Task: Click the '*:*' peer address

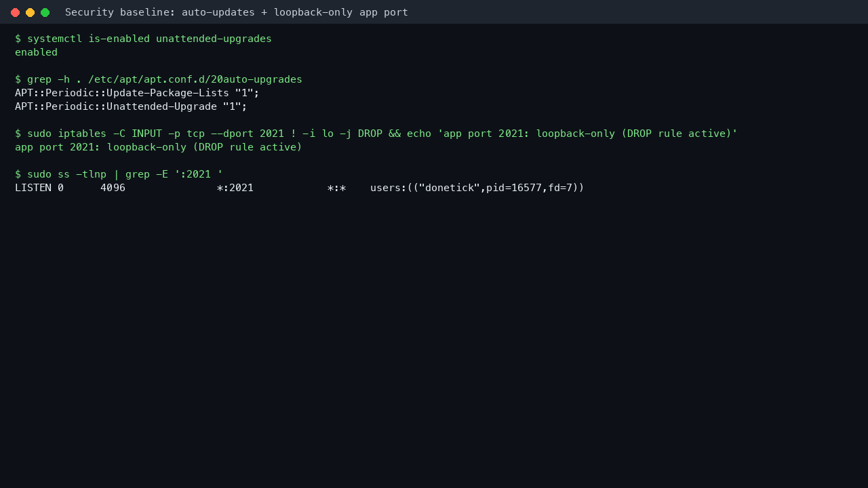Action: [336, 188]
